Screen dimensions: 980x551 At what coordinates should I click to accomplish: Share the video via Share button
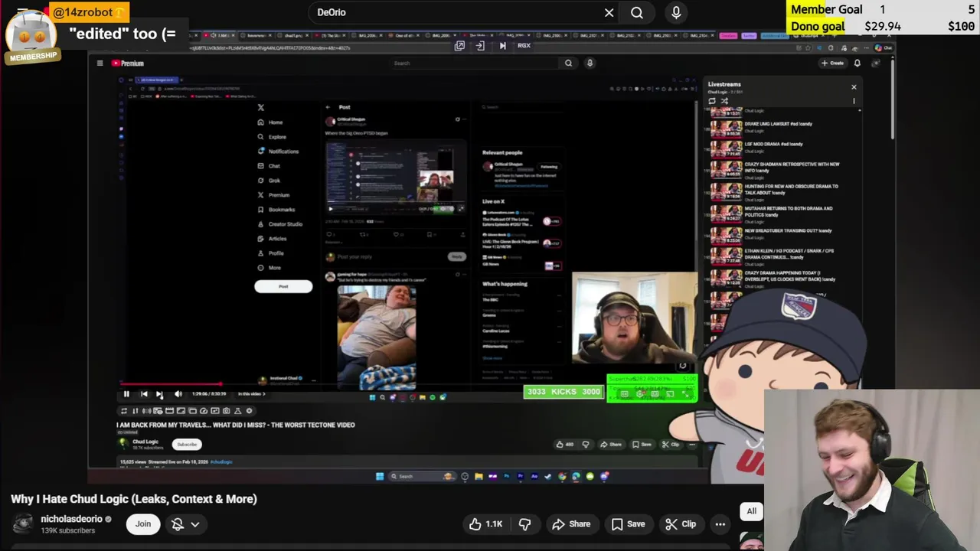click(571, 524)
